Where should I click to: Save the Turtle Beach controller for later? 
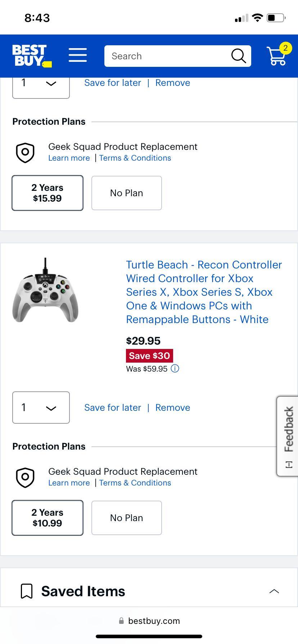coord(112,407)
